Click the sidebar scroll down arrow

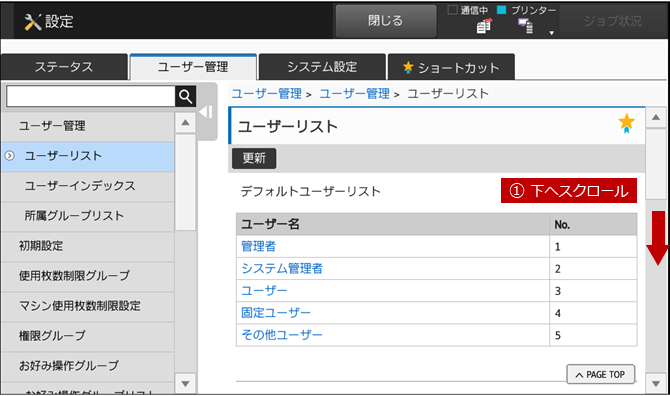[x=185, y=383]
